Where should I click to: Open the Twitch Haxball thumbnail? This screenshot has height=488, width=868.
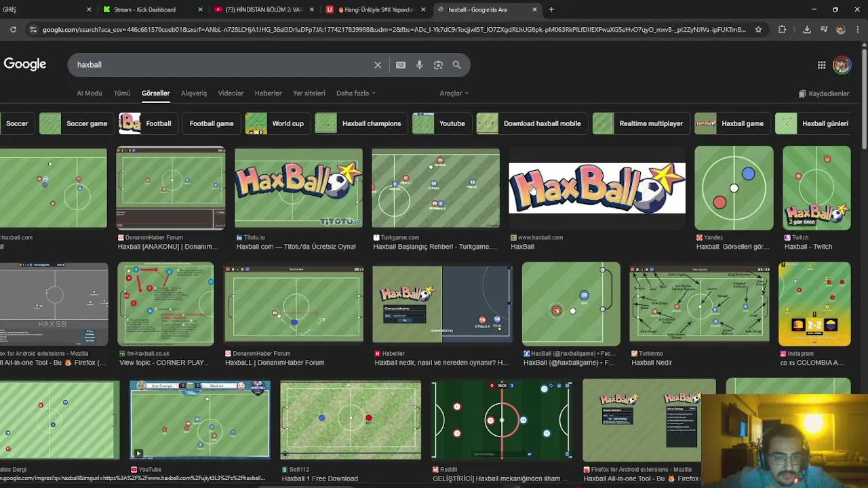click(x=816, y=188)
